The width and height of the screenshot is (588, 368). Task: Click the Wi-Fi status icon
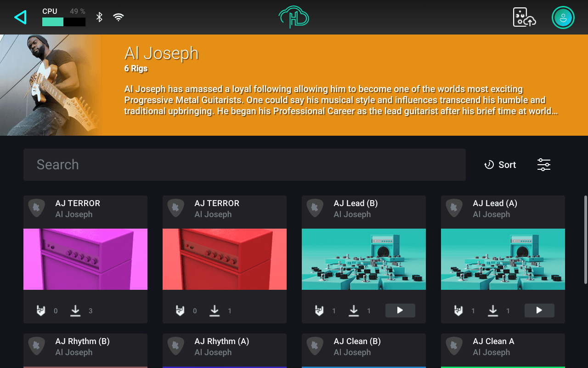point(119,17)
